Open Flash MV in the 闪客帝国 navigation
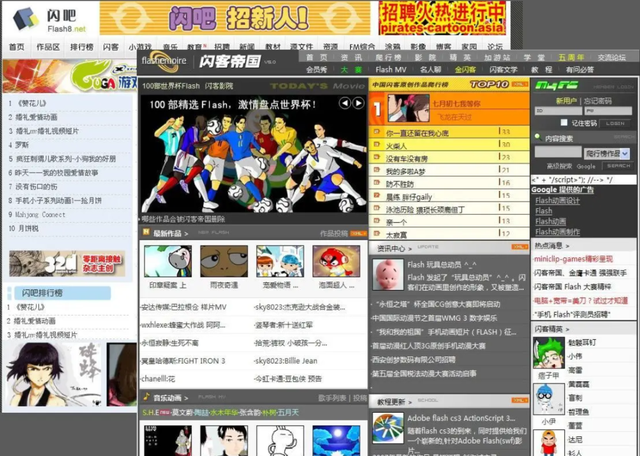Image resolution: width=640 pixels, height=456 pixels. [391, 69]
